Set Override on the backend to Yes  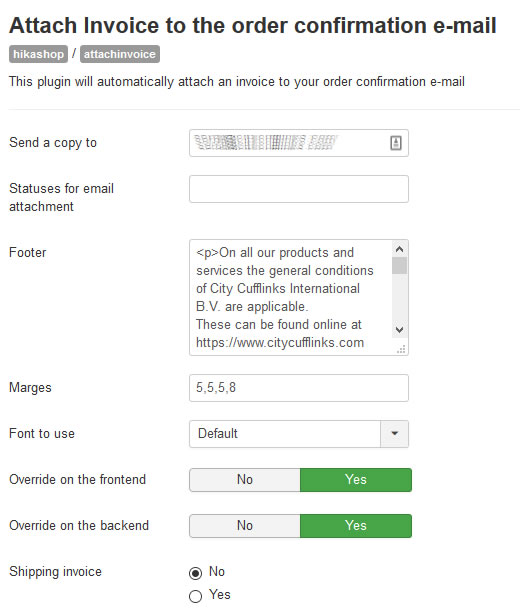click(356, 526)
